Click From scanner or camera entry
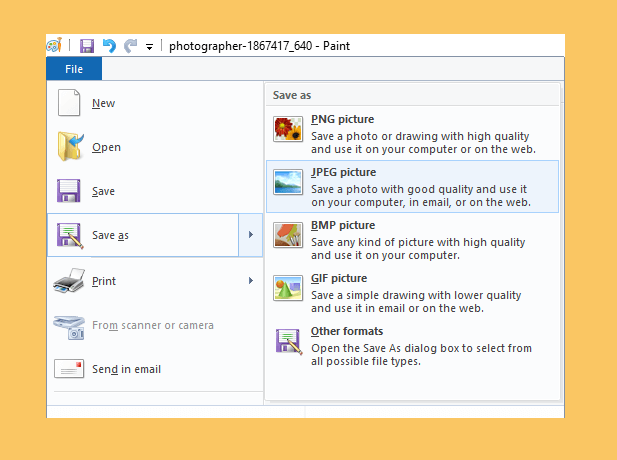 155,325
